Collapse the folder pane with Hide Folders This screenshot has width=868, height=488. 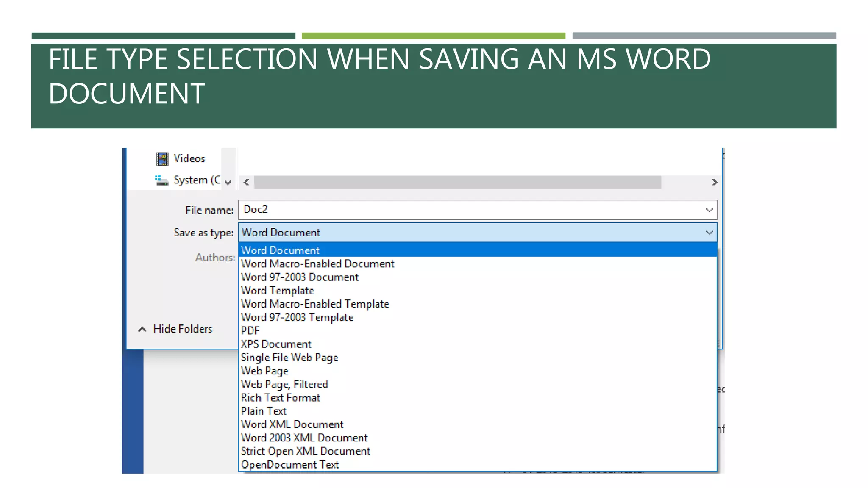coord(183,329)
